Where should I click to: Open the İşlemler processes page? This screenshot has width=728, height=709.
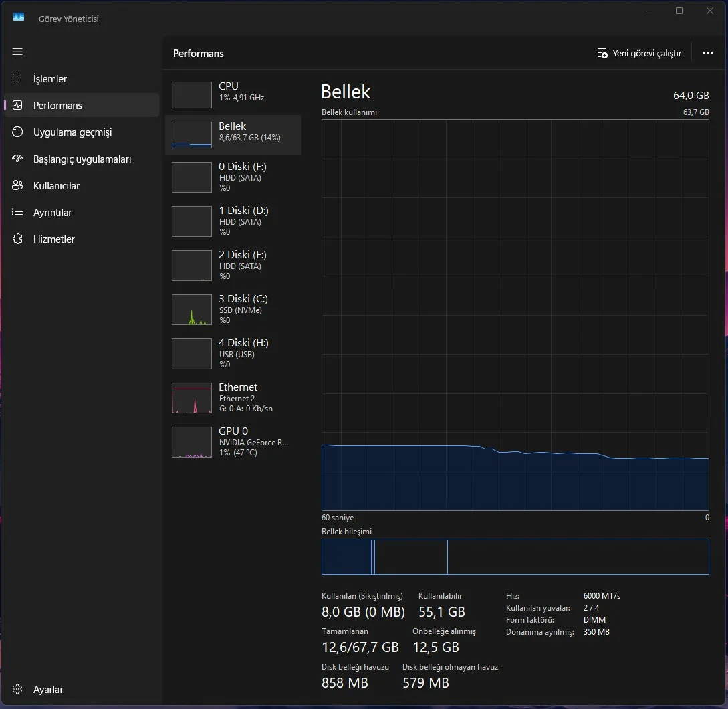(50, 79)
